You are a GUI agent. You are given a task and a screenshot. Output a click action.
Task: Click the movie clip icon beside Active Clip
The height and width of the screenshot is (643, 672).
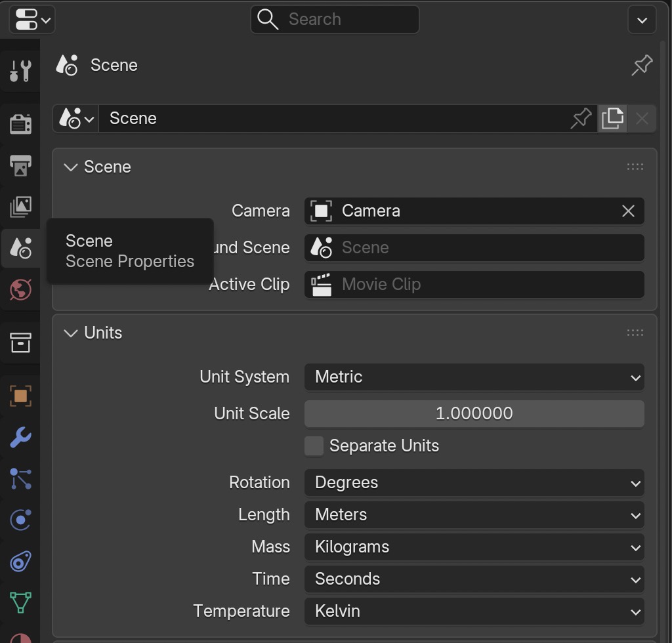point(322,285)
